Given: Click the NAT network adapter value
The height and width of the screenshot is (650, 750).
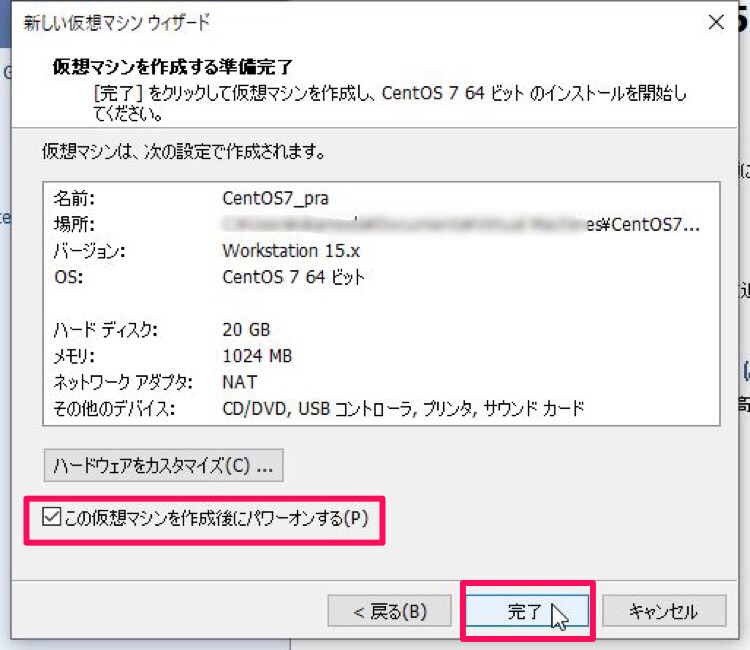Looking at the screenshot, I should [x=240, y=381].
